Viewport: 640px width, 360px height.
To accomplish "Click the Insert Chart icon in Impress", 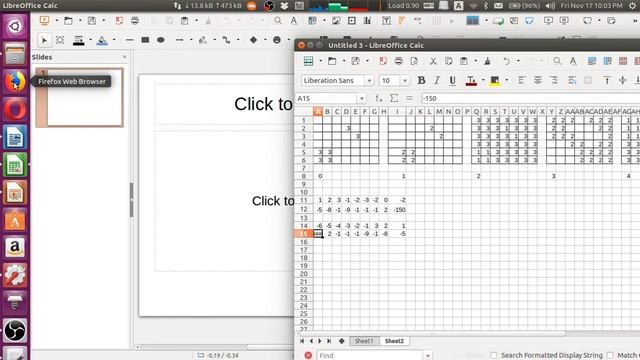I will pyautogui.click(x=367, y=20).
